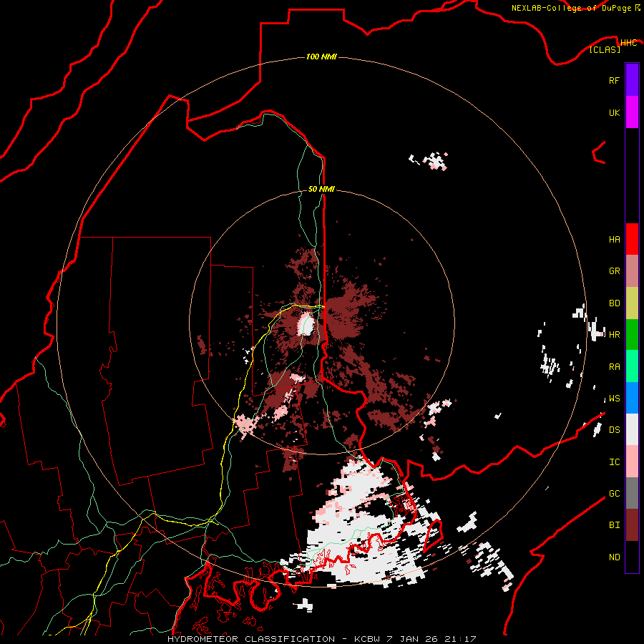Click the 'HR' legend label
The width and height of the screenshot is (644, 644).
pos(614,335)
